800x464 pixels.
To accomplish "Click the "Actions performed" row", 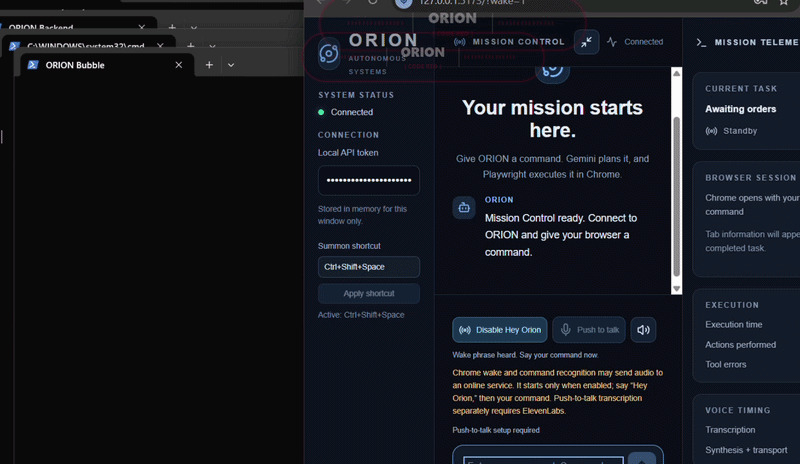I will (x=740, y=345).
